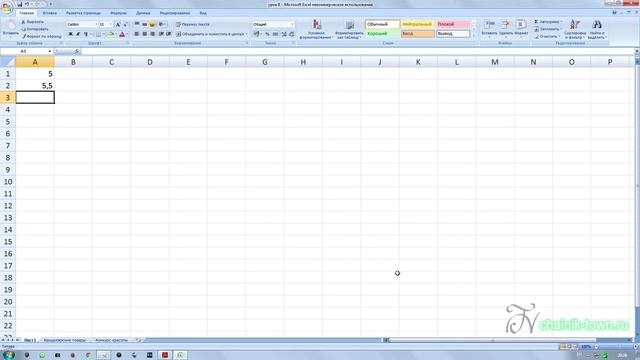Save workbook via quick access toolbar
This screenshot has height=360, width=640.
tap(20, 4)
